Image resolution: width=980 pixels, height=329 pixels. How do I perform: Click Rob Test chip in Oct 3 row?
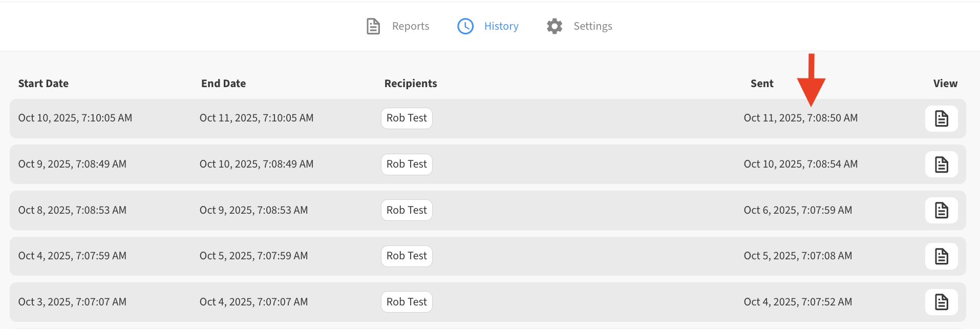(407, 302)
